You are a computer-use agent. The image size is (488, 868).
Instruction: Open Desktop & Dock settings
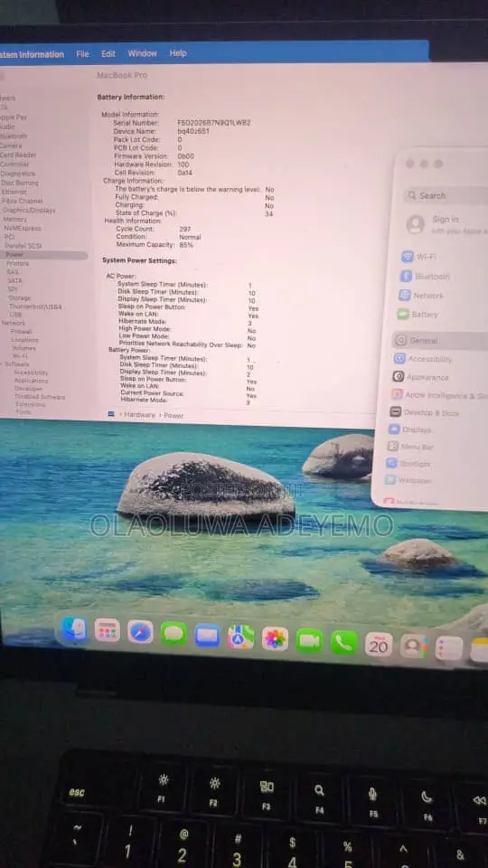(x=425, y=413)
